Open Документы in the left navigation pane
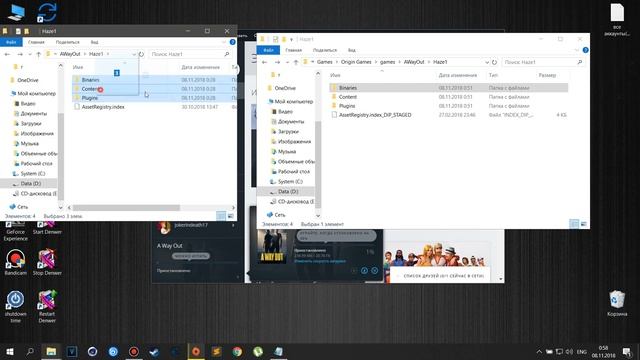Viewport: 640px width, 360px height. (x=33, y=113)
